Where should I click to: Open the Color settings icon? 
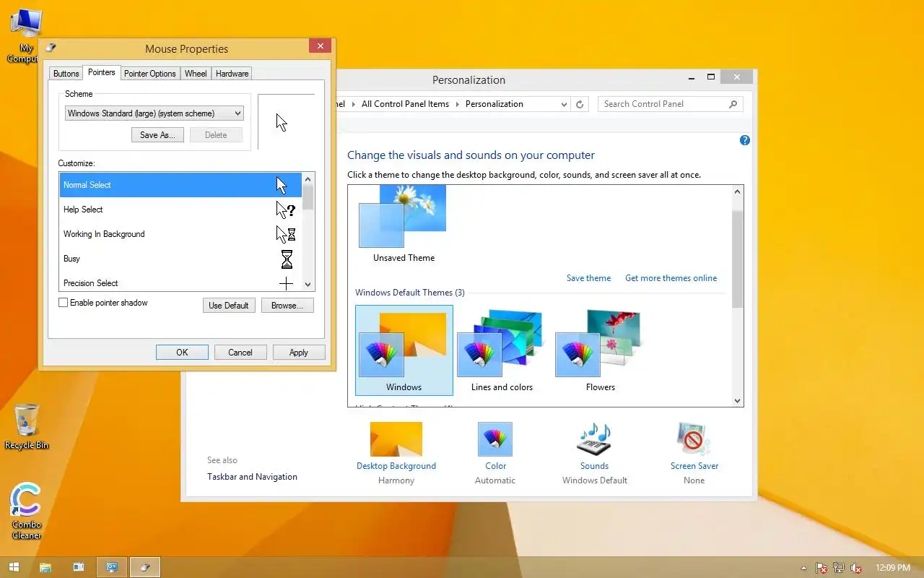(495, 439)
